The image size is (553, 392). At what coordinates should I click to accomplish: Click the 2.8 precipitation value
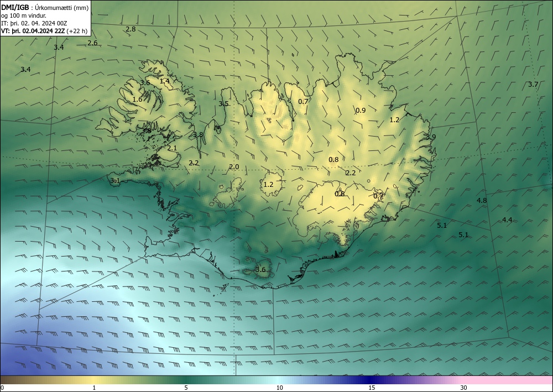tap(131, 29)
